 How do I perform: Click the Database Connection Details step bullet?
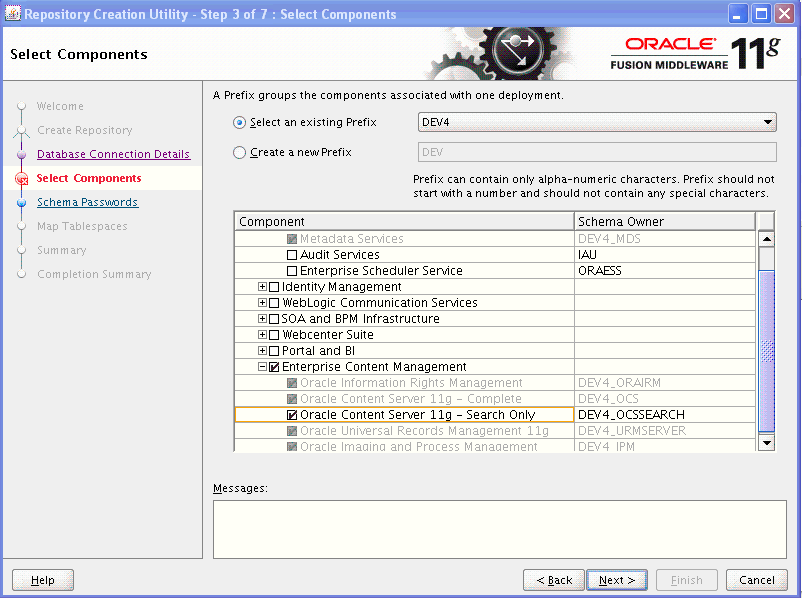21,154
